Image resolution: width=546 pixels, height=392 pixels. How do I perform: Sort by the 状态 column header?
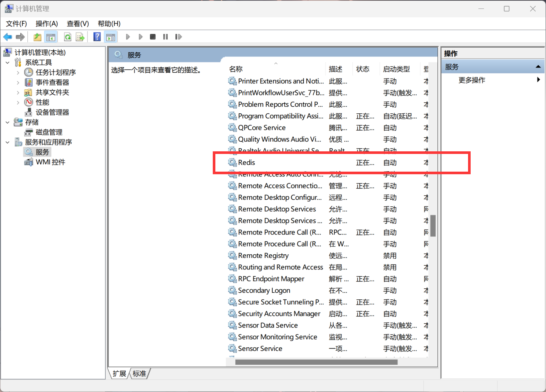click(x=366, y=69)
